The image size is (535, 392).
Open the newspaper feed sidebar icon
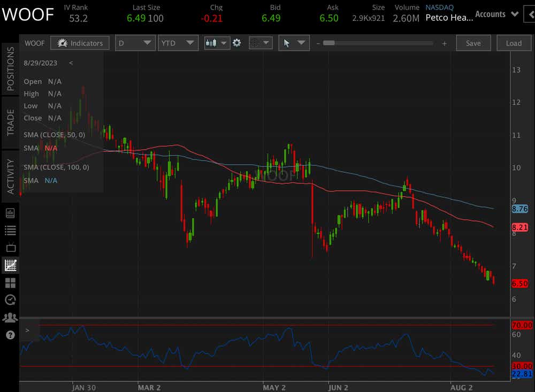click(x=10, y=213)
